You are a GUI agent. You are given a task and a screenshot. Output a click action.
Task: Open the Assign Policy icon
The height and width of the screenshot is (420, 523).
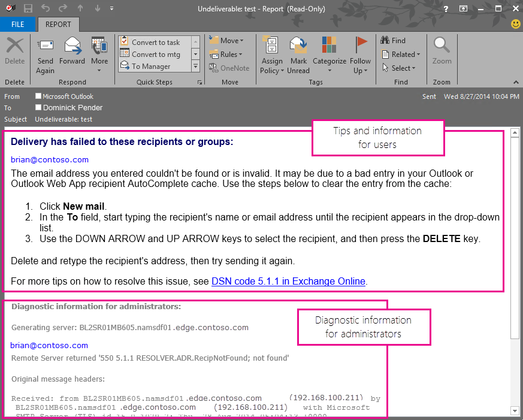[x=272, y=45]
